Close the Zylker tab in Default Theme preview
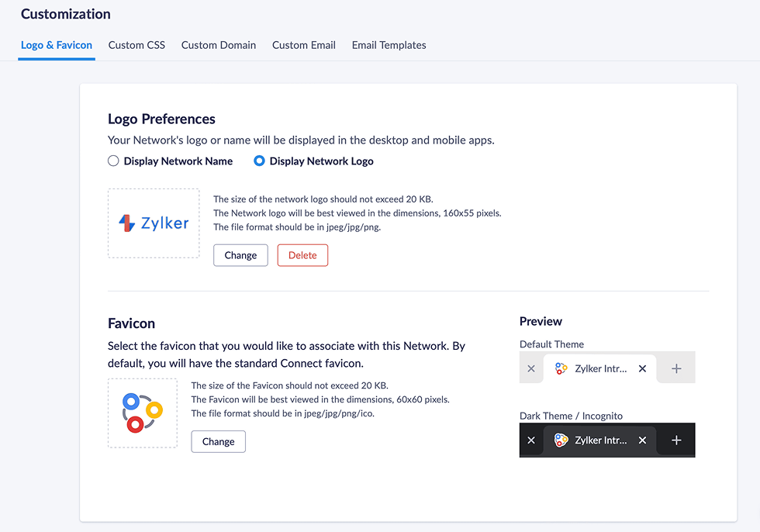This screenshot has width=760, height=532. click(x=642, y=369)
